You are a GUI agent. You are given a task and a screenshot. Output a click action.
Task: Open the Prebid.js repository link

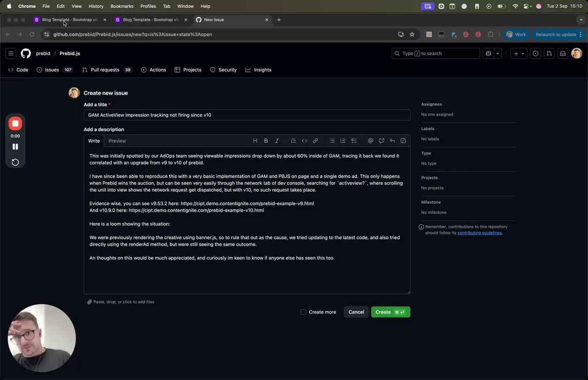(70, 53)
